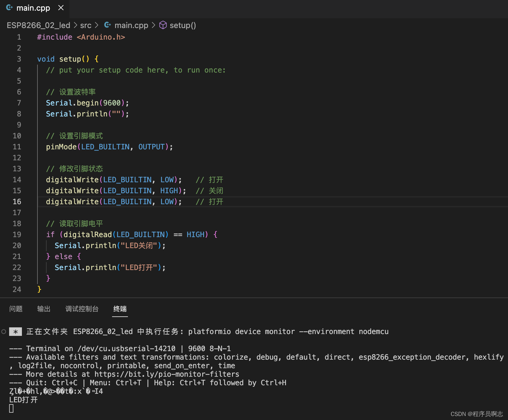
Task: Click the final closing brace on line 24
Action: 39,289
